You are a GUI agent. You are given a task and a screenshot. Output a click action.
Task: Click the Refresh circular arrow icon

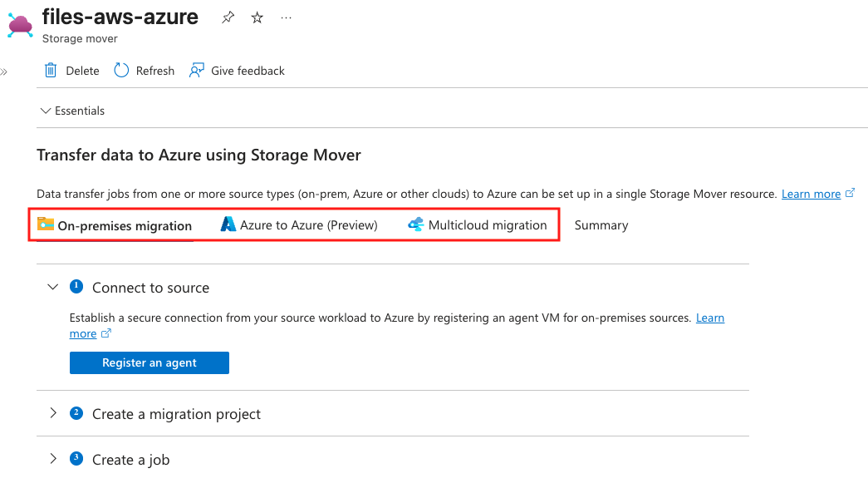(x=122, y=71)
